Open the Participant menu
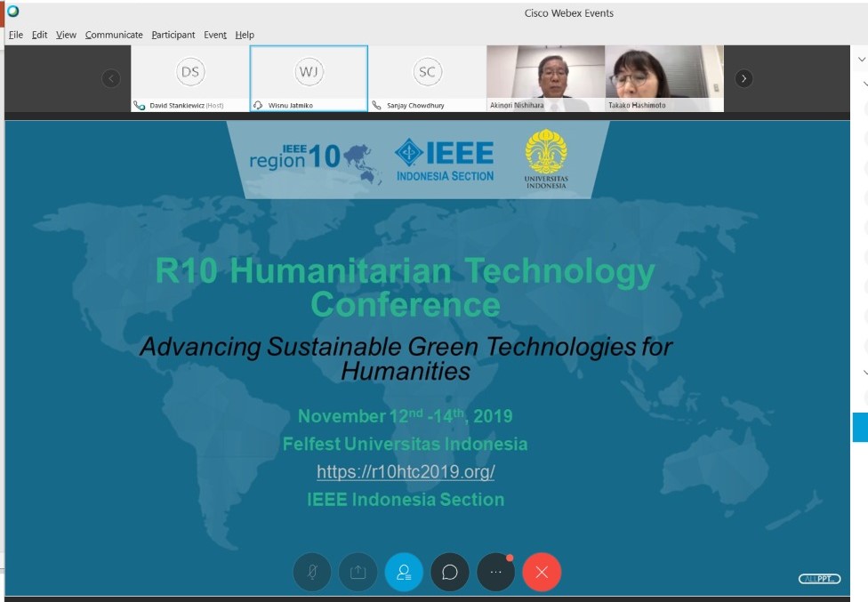Viewport: 868px width, 602px height. 173,35
